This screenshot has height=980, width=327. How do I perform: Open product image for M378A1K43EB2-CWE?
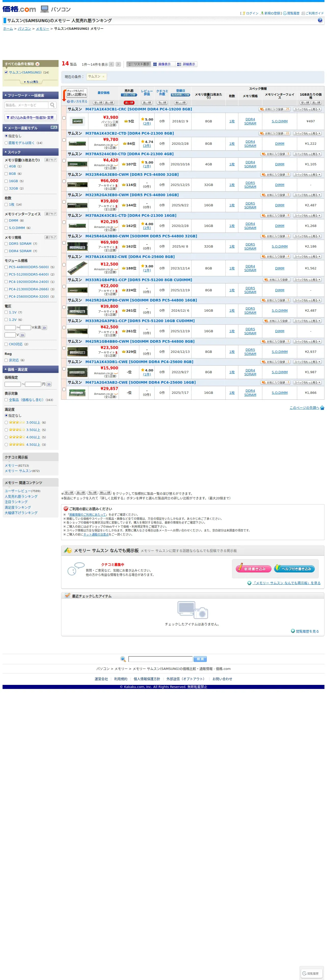click(77, 269)
